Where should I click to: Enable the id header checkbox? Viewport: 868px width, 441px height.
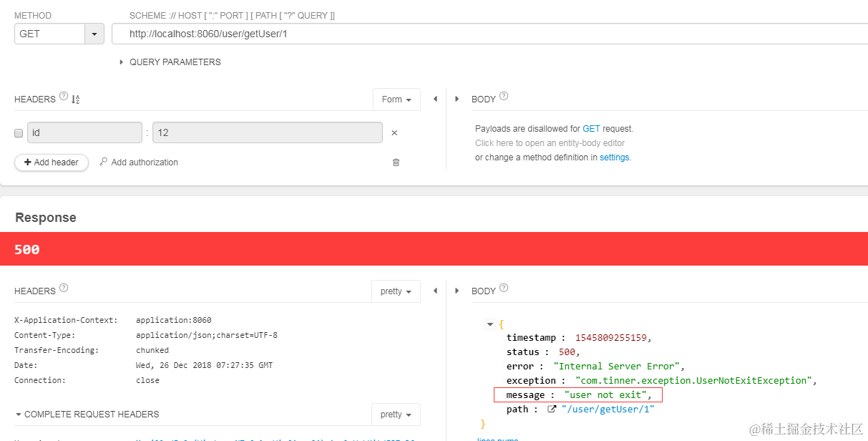point(19,133)
